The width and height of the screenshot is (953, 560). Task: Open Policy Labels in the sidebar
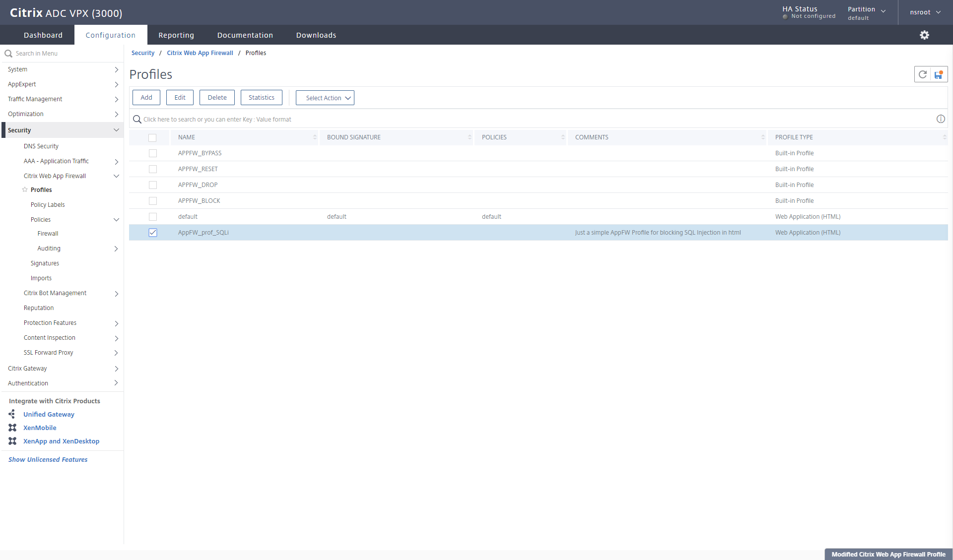click(48, 205)
